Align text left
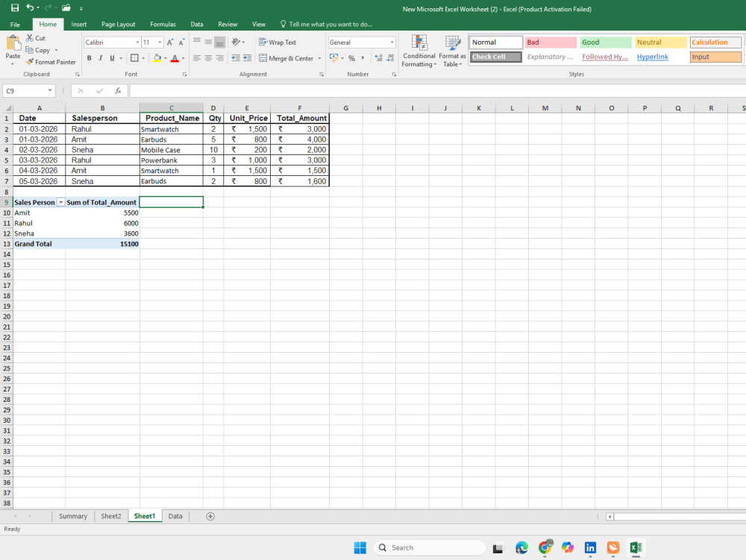 point(197,58)
